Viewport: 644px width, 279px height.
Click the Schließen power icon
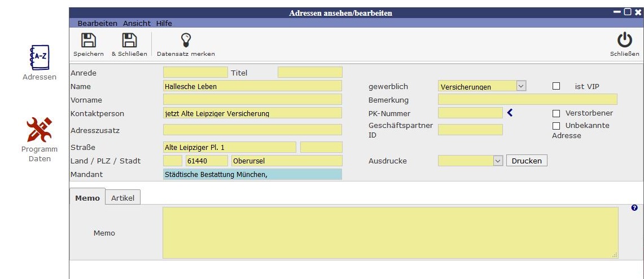tap(624, 41)
